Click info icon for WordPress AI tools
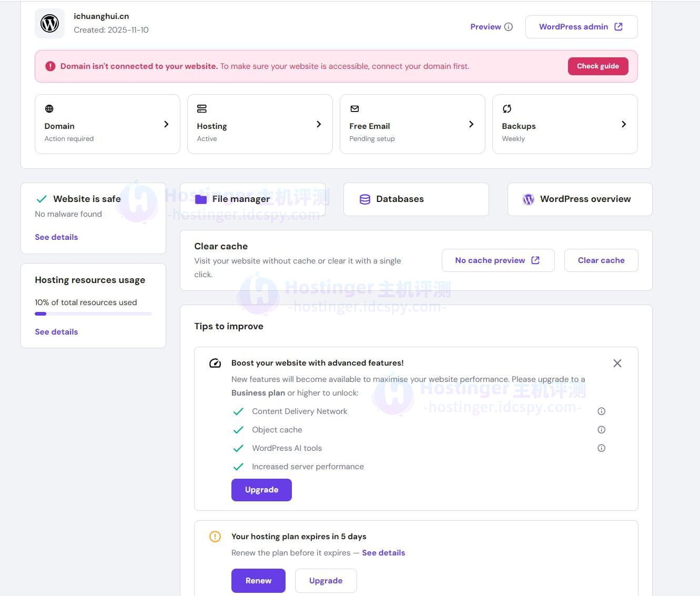The height and width of the screenshot is (596, 700). (601, 448)
